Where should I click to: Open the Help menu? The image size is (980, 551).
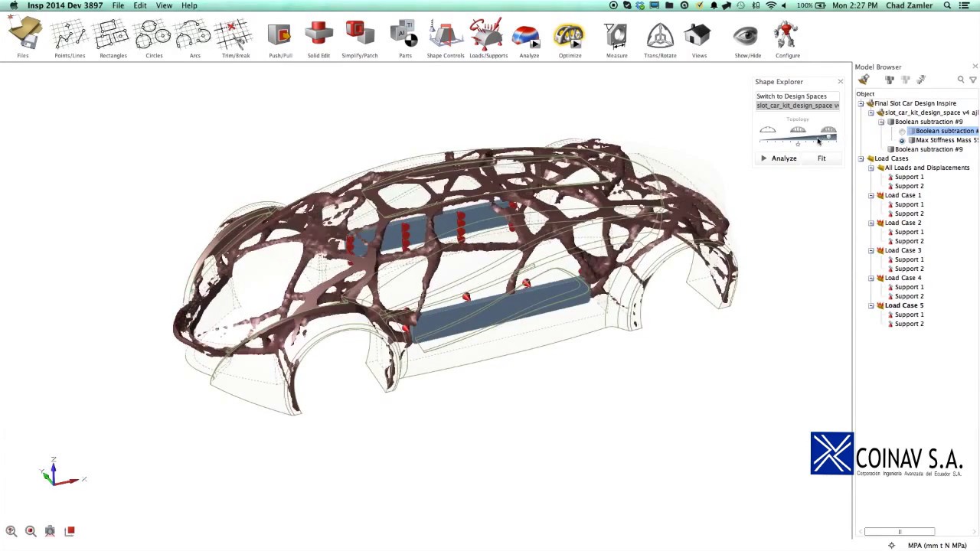coord(189,5)
